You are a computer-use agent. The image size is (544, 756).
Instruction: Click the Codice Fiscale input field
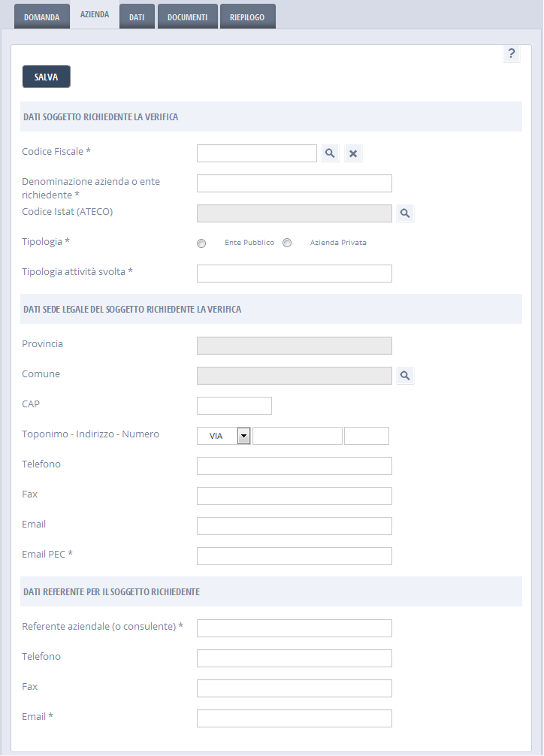point(257,153)
